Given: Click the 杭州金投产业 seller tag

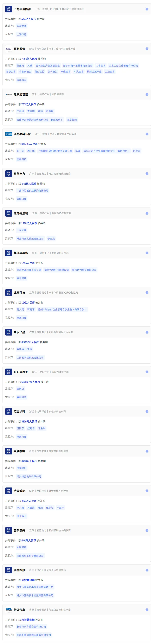Looking at the screenshot, I should click(94, 71).
